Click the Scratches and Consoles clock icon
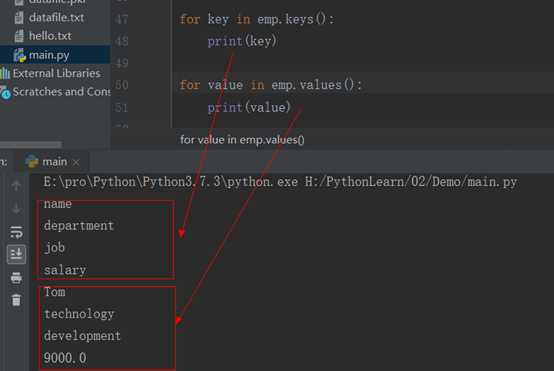This screenshot has height=371, width=554. point(6,93)
